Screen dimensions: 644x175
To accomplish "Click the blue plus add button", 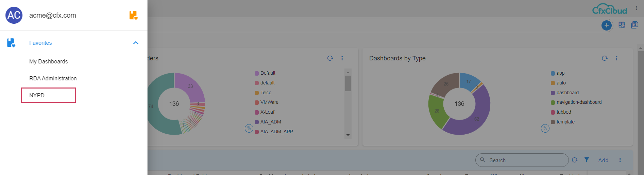I will (x=606, y=25).
